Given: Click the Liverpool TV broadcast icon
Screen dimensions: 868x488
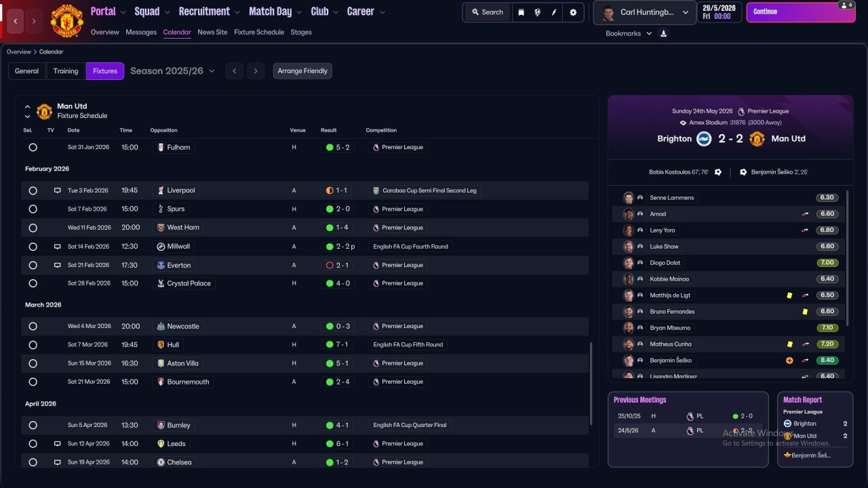Looking at the screenshot, I should coord(58,190).
